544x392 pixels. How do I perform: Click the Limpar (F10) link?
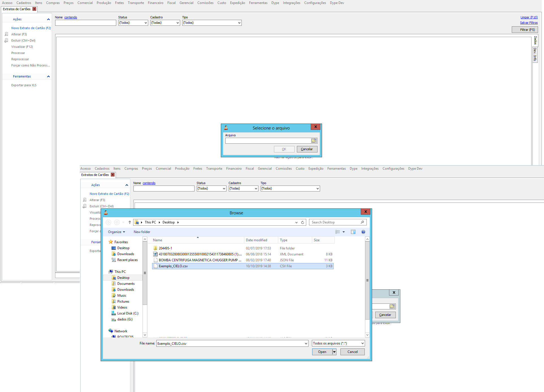point(529,17)
